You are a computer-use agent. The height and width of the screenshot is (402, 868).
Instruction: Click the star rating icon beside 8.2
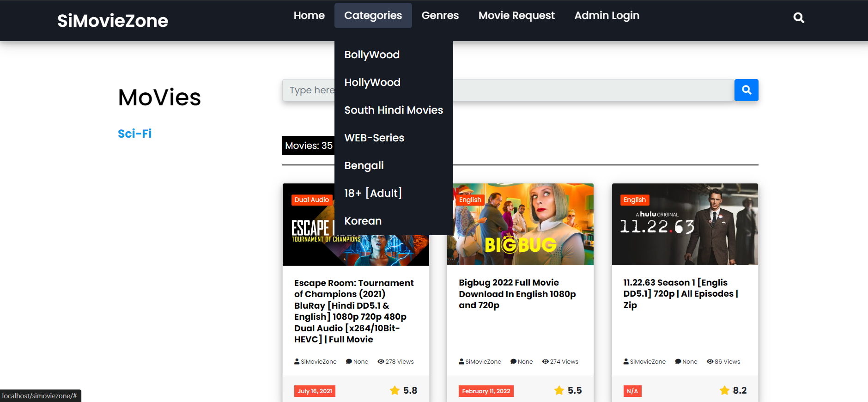pyautogui.click(x=724, y=390)
